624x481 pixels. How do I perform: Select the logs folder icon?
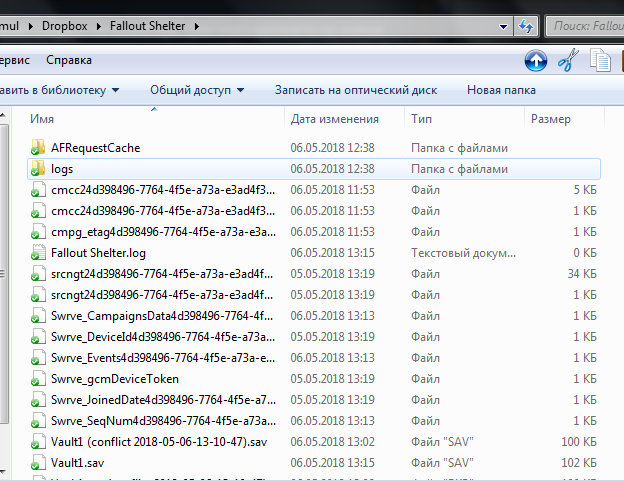click(37, 169)
